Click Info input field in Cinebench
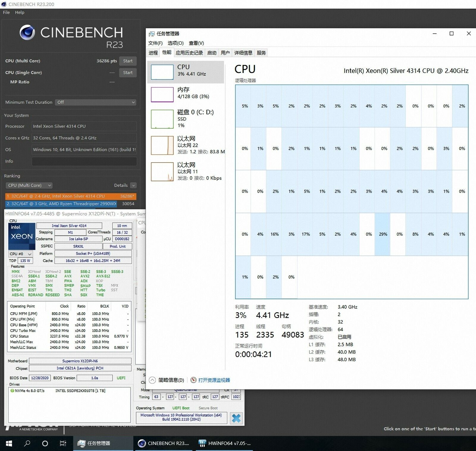476x451 pixels. pos(84,161)
